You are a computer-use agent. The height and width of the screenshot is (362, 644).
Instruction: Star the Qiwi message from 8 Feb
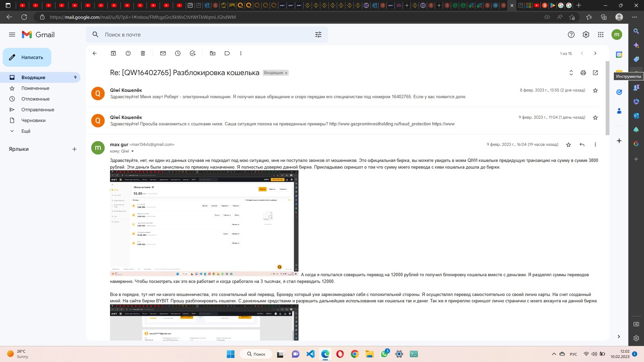(x=595, y=90)
